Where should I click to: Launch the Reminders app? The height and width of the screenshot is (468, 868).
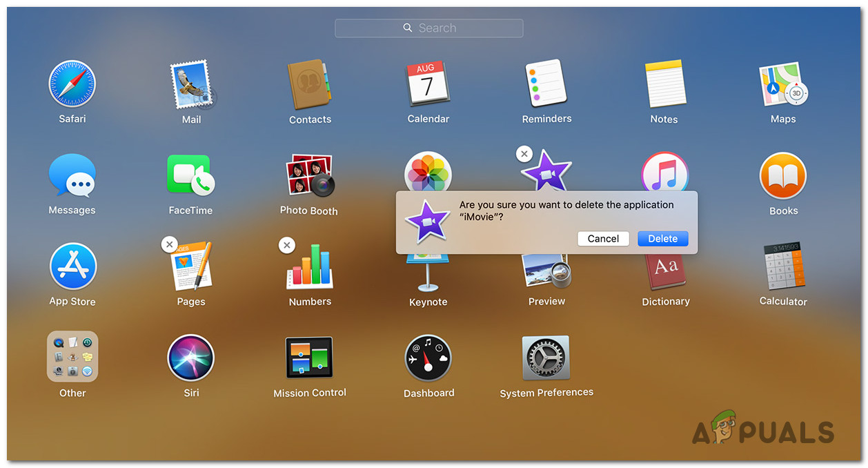546,84
